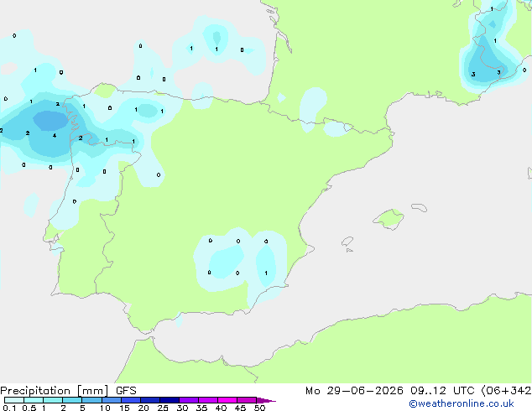The width and height of the screenshot is (532, 411).
Task: Click the '(06+342' forecast run label
Action: coord(506,391)
